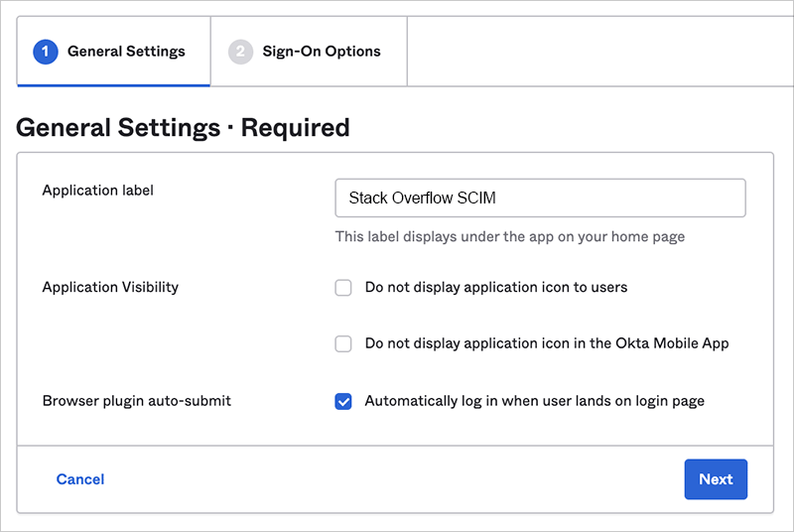Click the text mentioning the Okta Mobile App
Viewport: 794px width, 532px height.
tap(547, 344)
